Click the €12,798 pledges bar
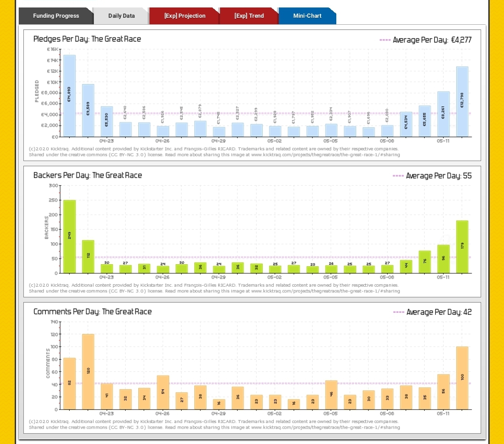Image resolution: width=504 pixels, height=444 pixels. pyautogui.click(x=462, y=101)
